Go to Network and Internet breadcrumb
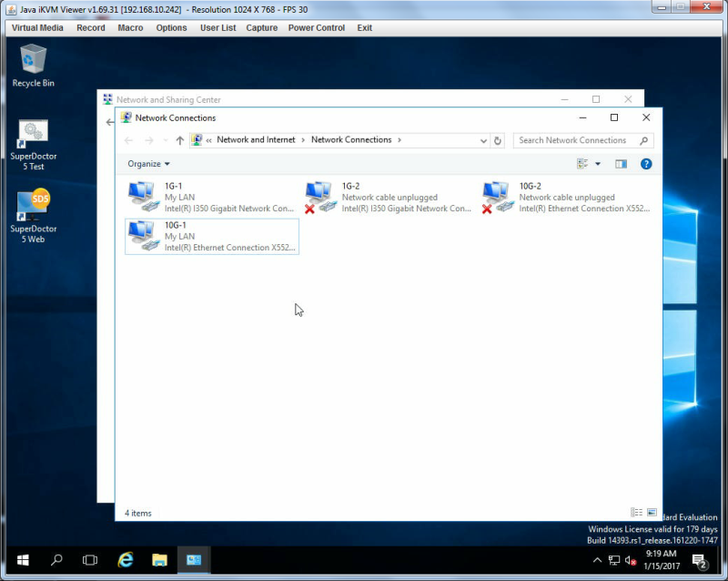Image resolution: width=728 pixels, height=581 pixels. point(256,140)
